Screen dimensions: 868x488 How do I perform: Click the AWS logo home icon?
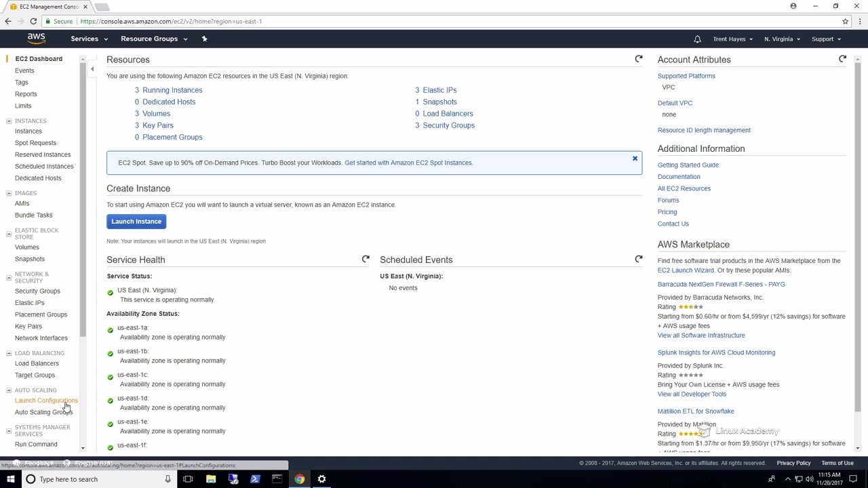[x=37, y=39]
